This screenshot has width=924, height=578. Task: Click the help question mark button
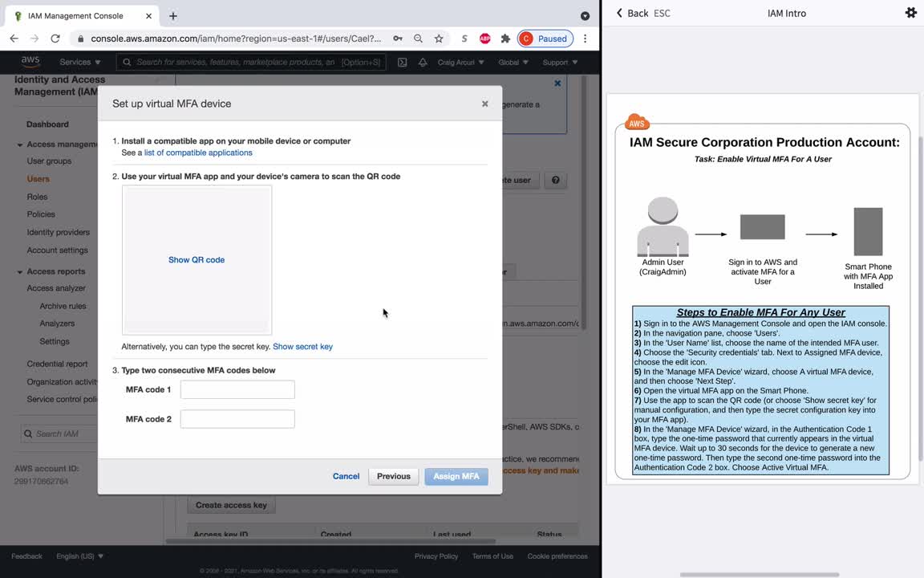point(555,180)
